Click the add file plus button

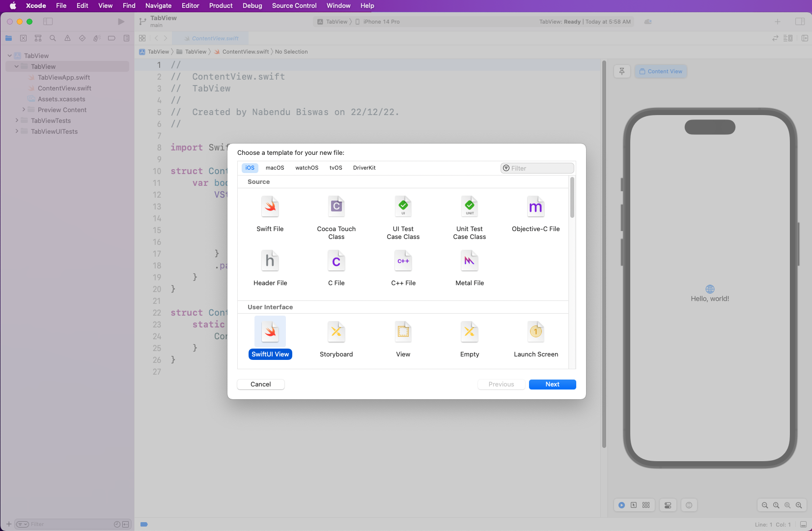click(9, 524)
